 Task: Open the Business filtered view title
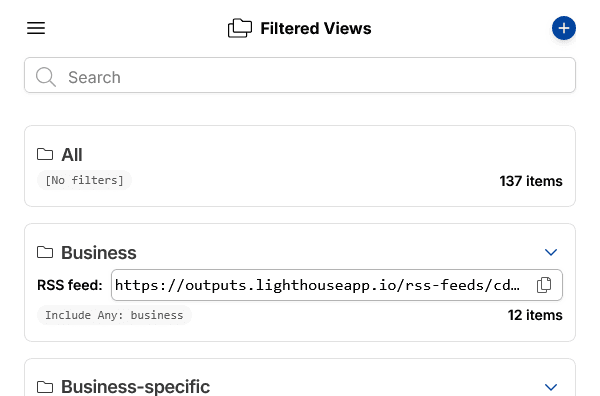[x=99, y=253]
